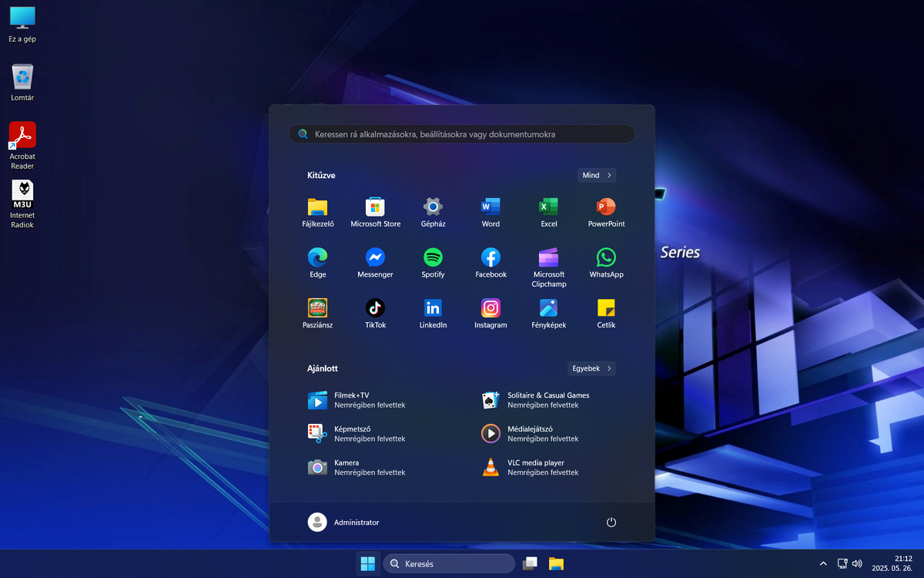924x578 pixels.
Task: Open WhatsApp from pinned apps
Action: [x=606, y=264]
